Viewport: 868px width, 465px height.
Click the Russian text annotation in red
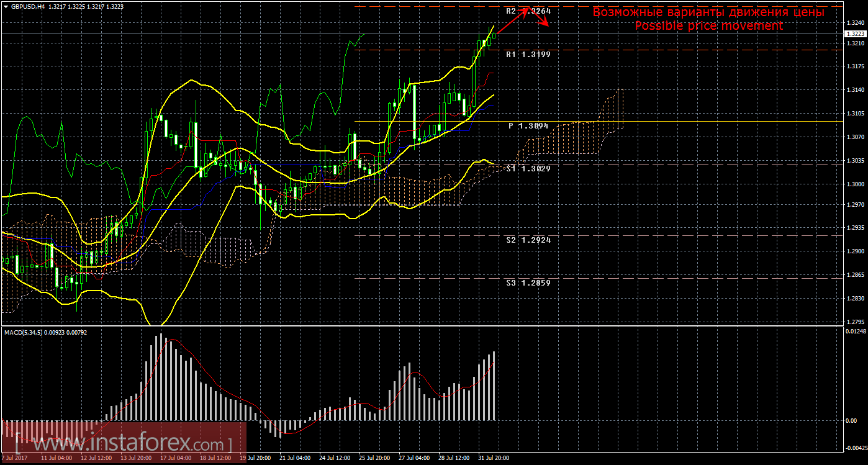708,12
